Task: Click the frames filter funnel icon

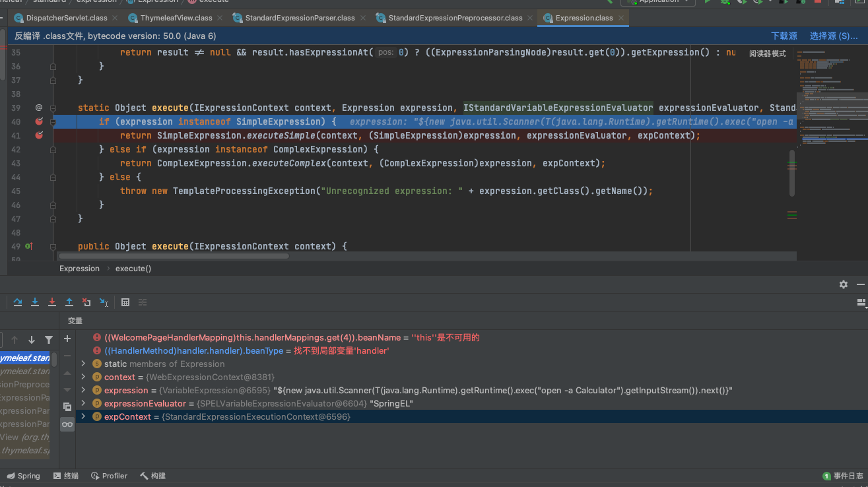Action: [48, 340]
